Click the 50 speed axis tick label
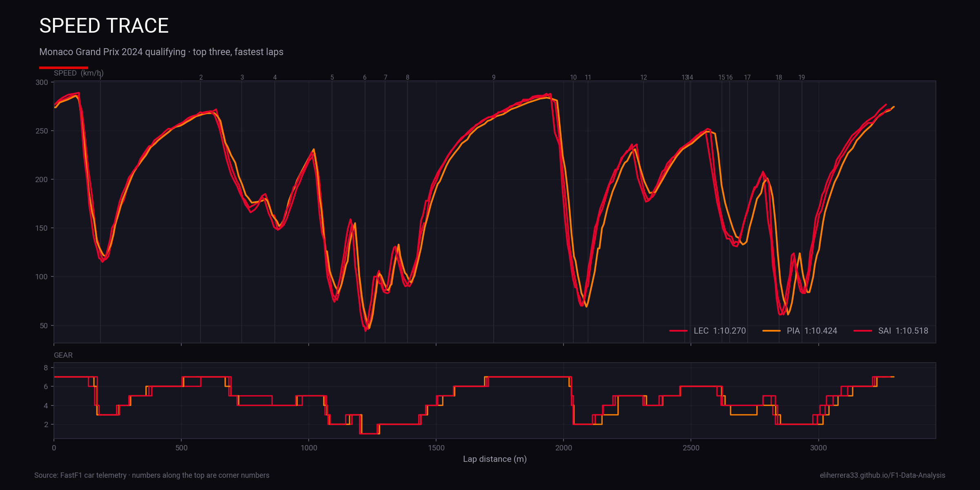 point(44,326)
